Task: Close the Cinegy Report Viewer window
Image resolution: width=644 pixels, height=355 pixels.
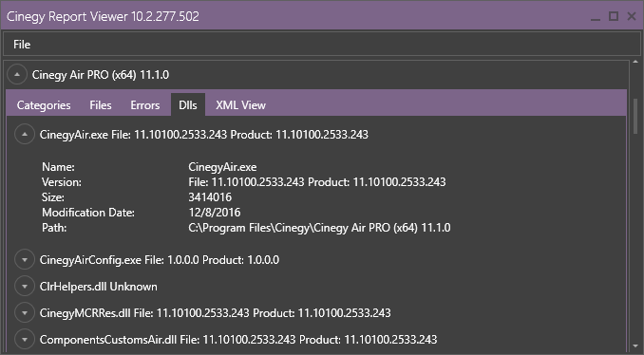Action: pos(632,16)
